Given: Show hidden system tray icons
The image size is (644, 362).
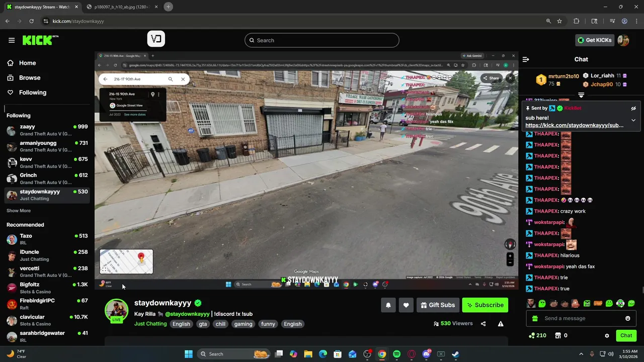Looking at the screenshot, I should [581, 354].
